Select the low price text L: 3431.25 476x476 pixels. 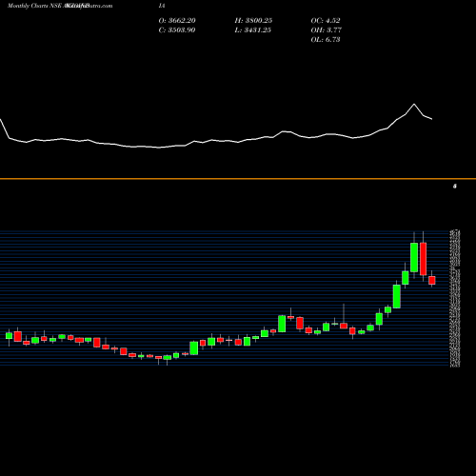click(253, 30)
